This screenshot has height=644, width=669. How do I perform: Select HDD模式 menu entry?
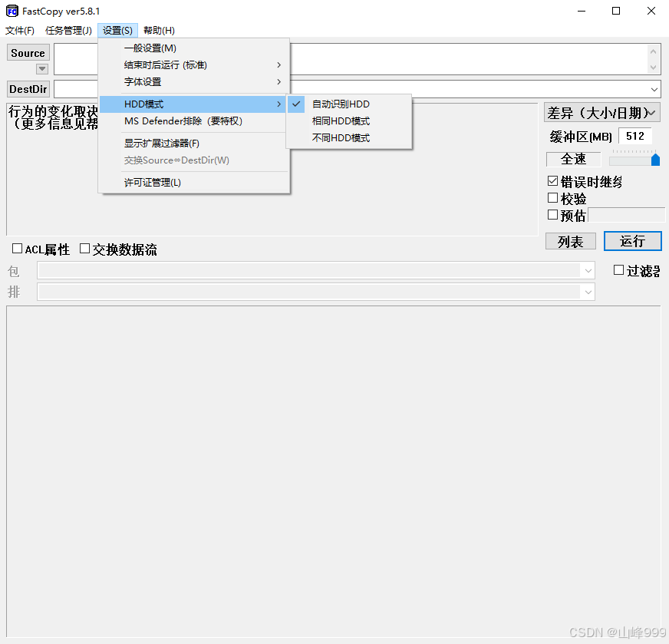point(194,104)
